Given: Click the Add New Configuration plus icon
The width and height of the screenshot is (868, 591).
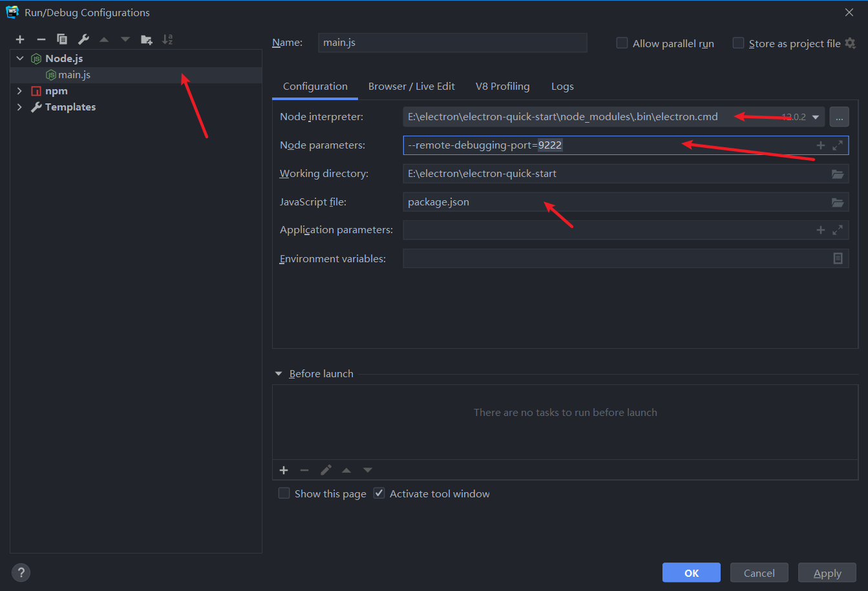Looking at the screenshot, I should [x=20, y=39].
